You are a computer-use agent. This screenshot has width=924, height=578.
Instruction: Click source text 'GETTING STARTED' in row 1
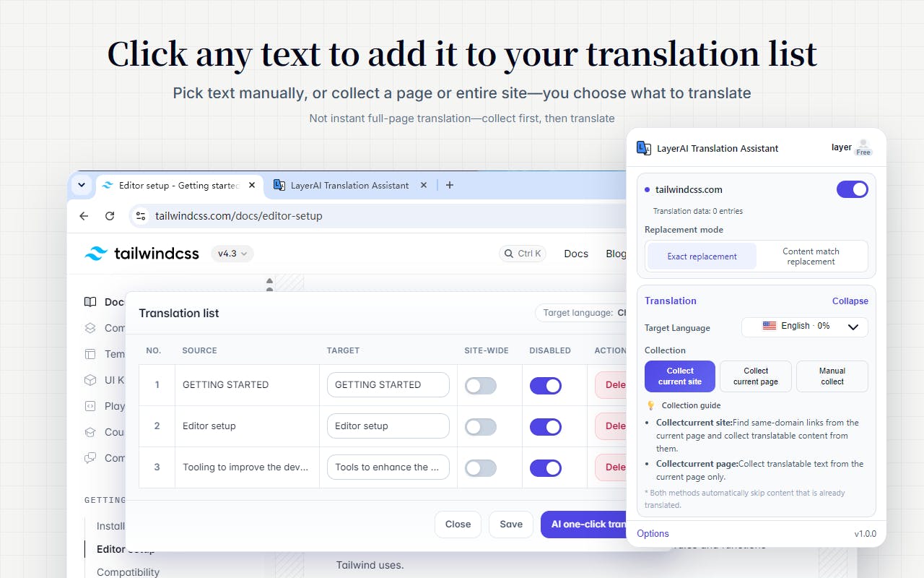225,385
